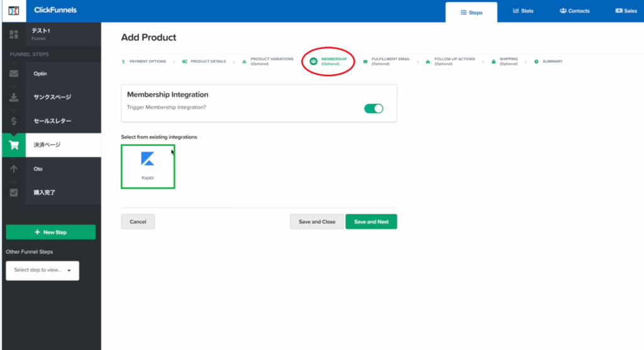Click the ClickFunnels brand name
The height and width of the screenshot is (350, 644).
(55, 10)
